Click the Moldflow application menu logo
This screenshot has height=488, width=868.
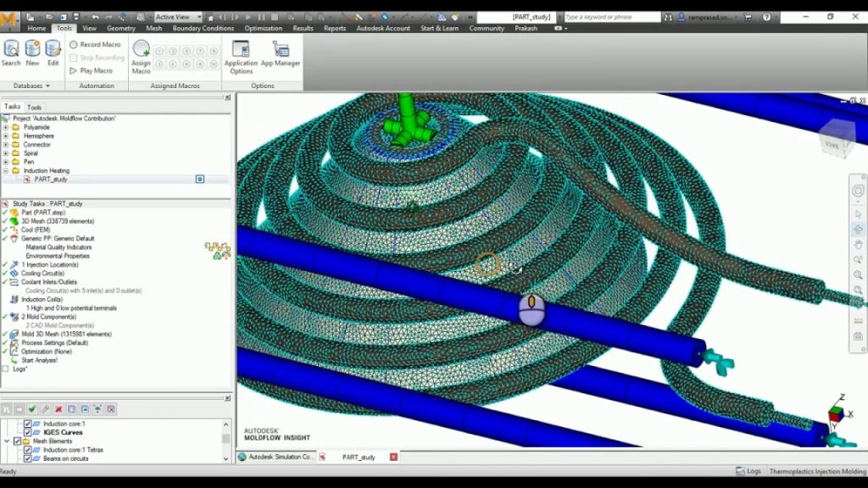coord(9,21)
